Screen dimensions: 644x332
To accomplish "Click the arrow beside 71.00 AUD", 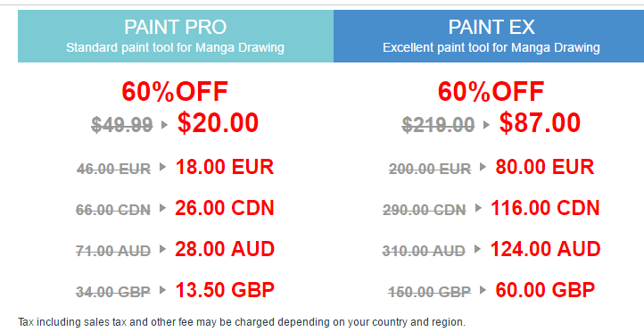I will (162, 249).
